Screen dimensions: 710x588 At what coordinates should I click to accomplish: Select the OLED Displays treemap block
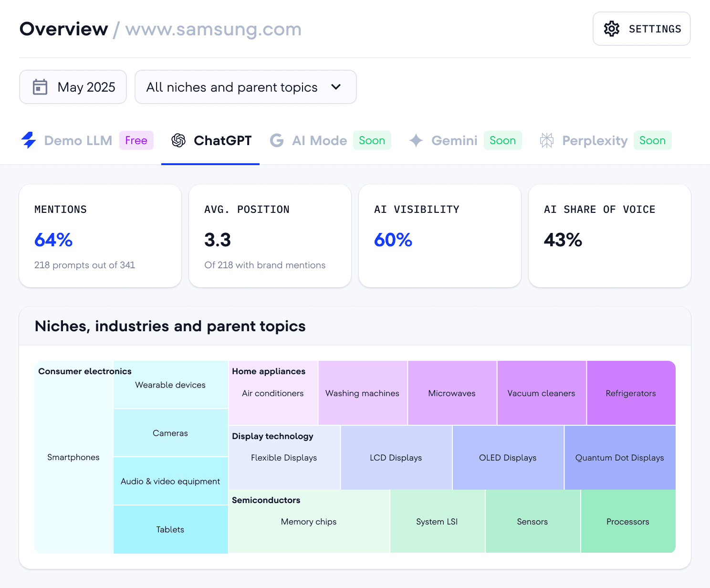click(x=508, y=458)
